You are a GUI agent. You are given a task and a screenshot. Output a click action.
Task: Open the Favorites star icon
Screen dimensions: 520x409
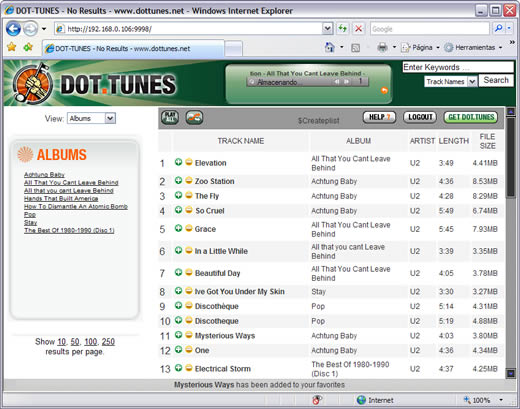(x=12, y=47)
